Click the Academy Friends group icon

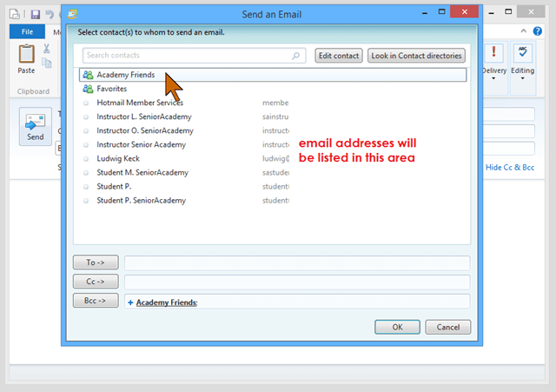point(88,75)
